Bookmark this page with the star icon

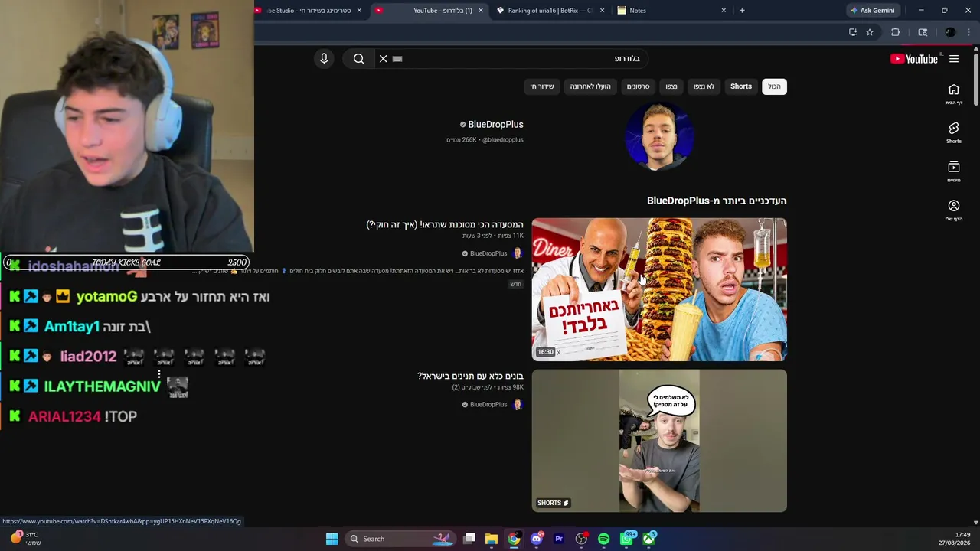pyautogui.click(x=870, y=32)
